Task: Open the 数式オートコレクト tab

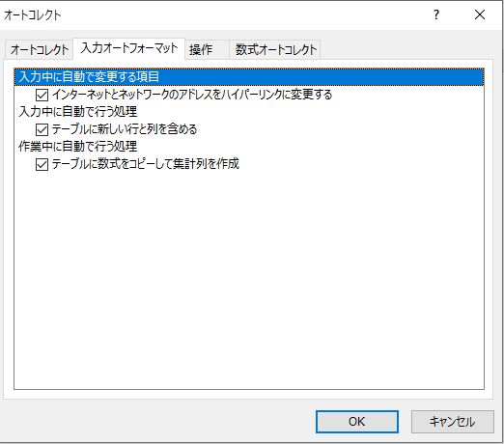Action: [276, 50]
